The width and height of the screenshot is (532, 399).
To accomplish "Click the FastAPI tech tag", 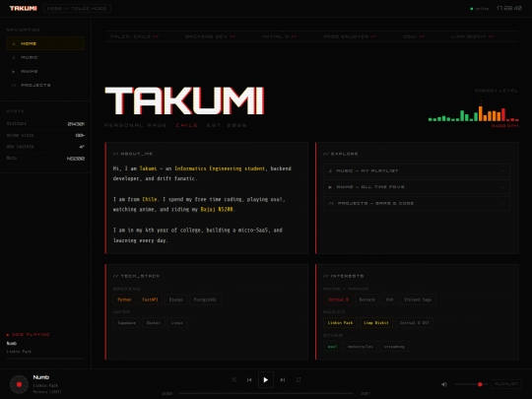I will (x=150, y=299).
